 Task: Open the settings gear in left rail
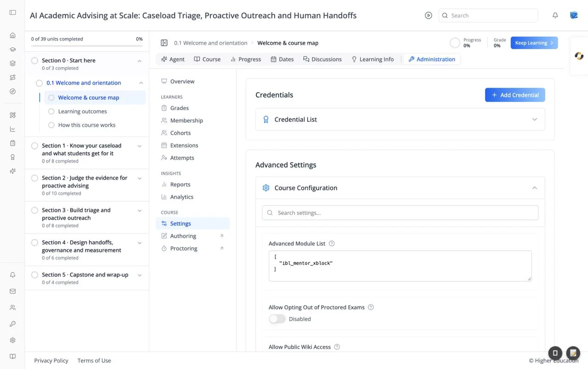tap(12, 340)
